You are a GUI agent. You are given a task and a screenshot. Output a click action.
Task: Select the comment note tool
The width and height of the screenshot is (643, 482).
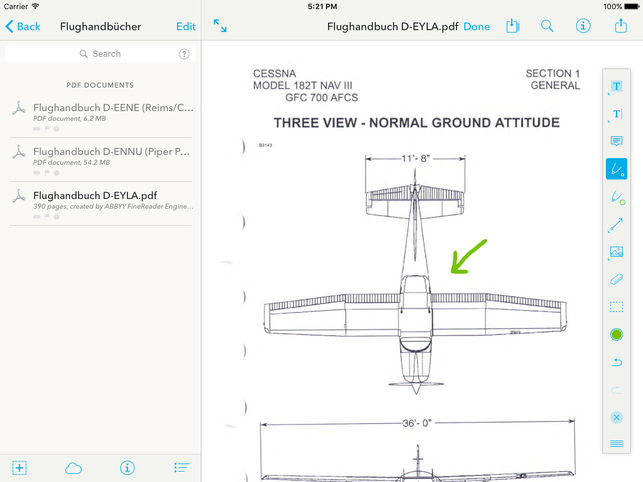(616, 141)
